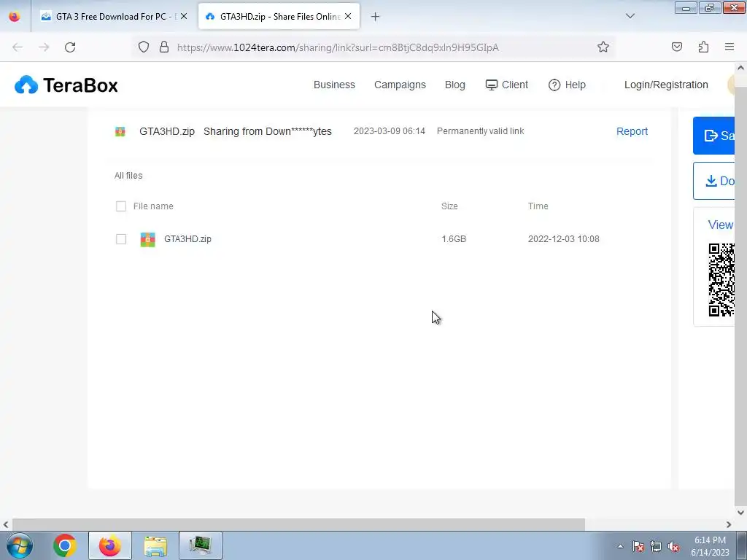Click the taskbar clock showing 6:14 PM
The image size is (747, 560).
coord(710,546)
